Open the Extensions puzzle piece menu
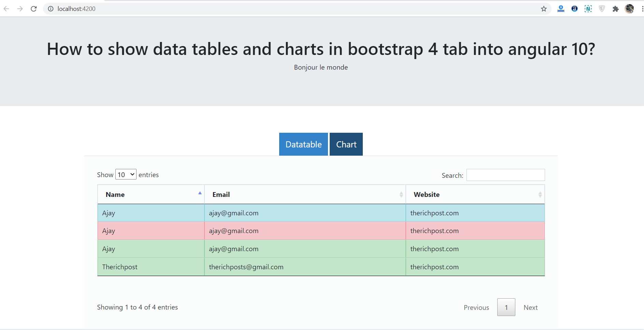 pyautogui.click(x=616, y=9)
